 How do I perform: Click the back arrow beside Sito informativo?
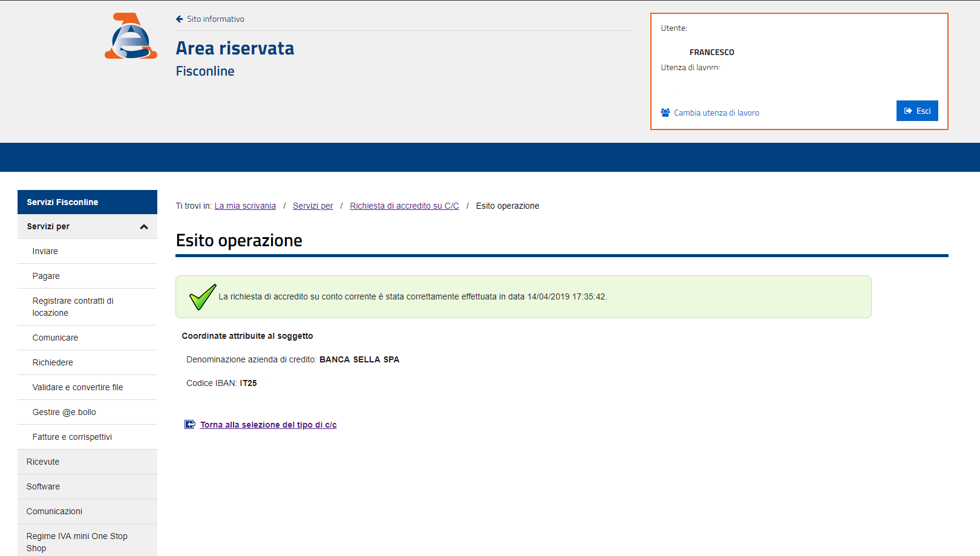180,19
